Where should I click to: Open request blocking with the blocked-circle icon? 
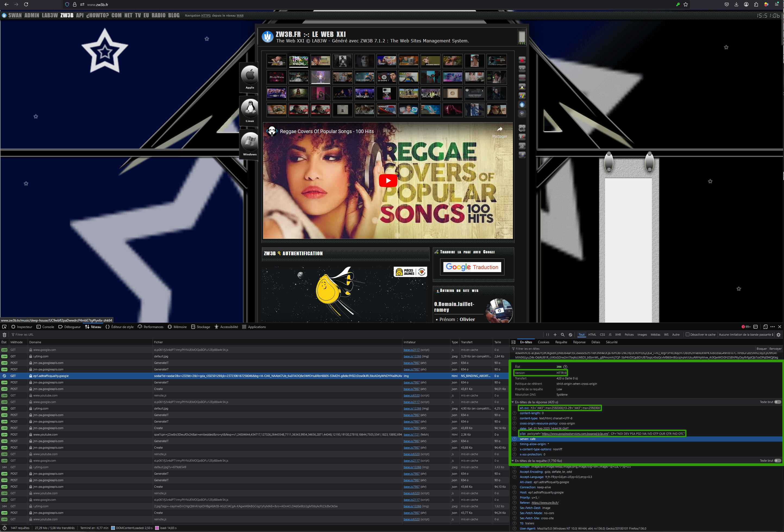click(x=570, y=335)
